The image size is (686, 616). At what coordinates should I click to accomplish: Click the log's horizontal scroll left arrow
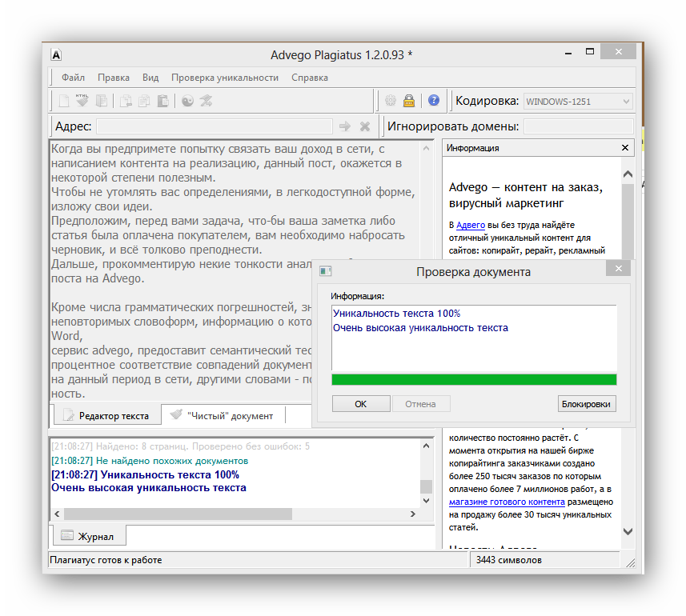[x=57, y=514]
